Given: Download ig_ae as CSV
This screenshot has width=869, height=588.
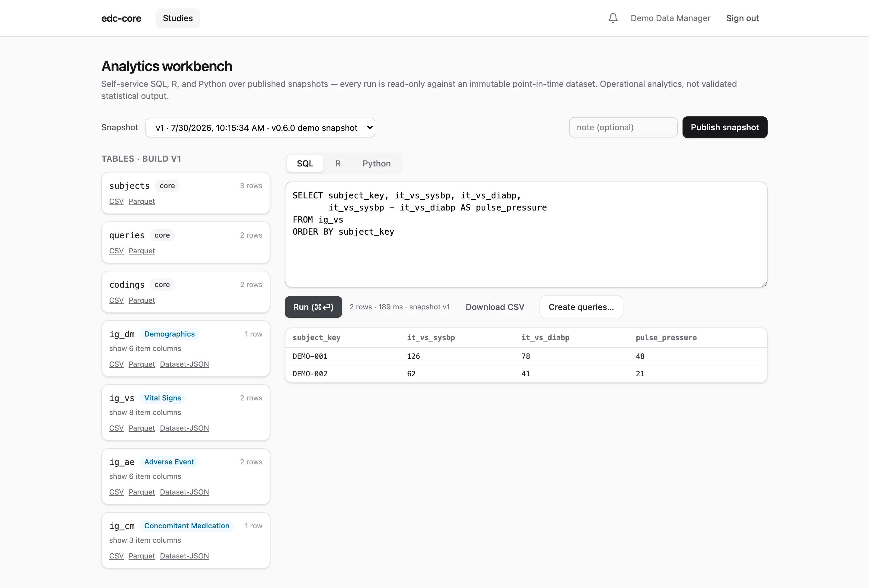Looking at the screenshot, I should 116,492.
